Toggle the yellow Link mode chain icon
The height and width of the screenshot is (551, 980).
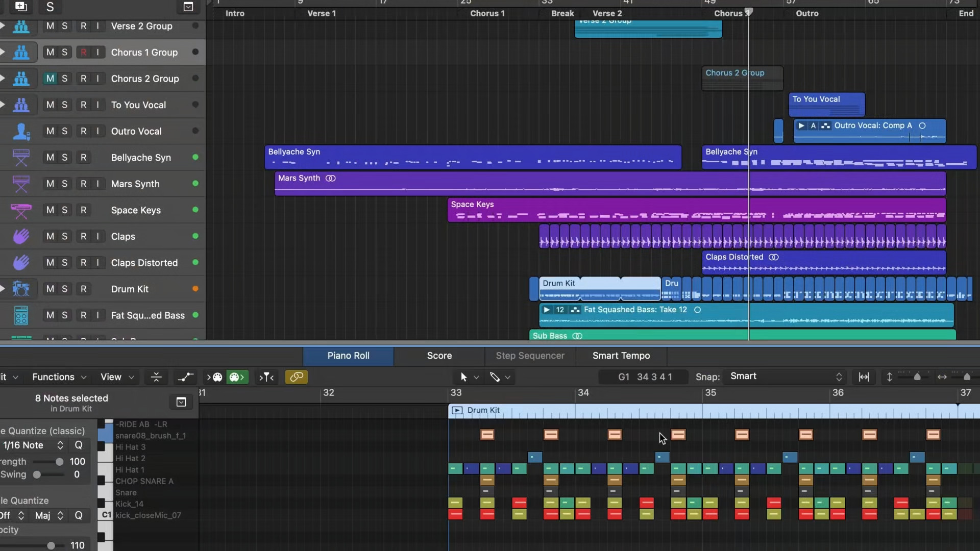click(x=296, y=377)
